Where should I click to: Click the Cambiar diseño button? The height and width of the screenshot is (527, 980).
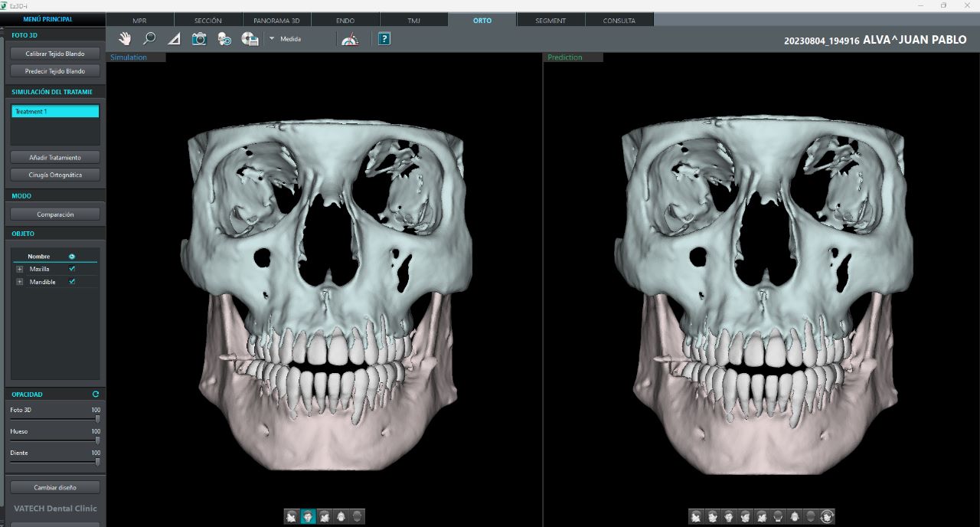[x=55, y=487]
